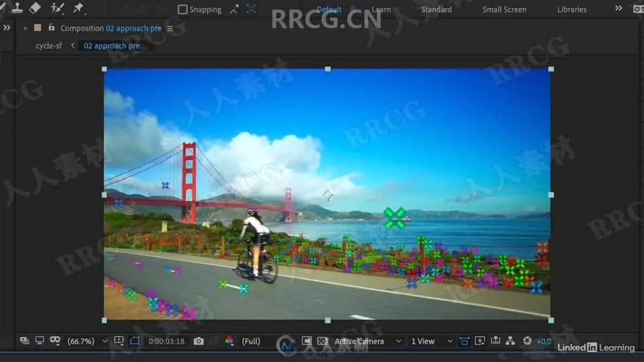This screenshot has width=644, height=362.
Task: Toggle the transparency grid
Action: (x=322, y=341)
